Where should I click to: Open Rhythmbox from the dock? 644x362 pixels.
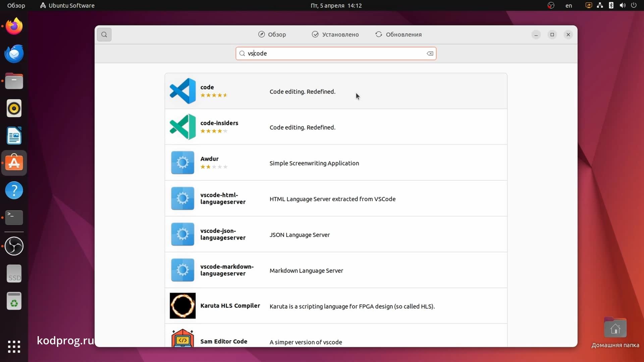pyautogui.click(x=14, y=109)
